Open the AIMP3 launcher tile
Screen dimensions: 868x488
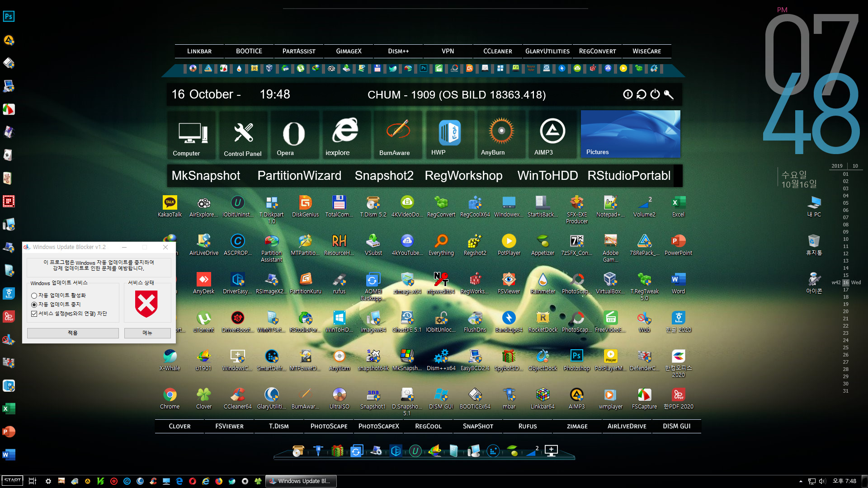pyautogui.click(x=552, y=135)
